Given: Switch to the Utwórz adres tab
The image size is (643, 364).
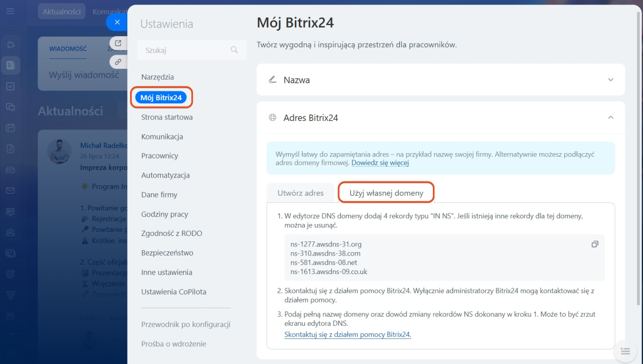Looking at the screenshot, I should [x=300, y=193].
